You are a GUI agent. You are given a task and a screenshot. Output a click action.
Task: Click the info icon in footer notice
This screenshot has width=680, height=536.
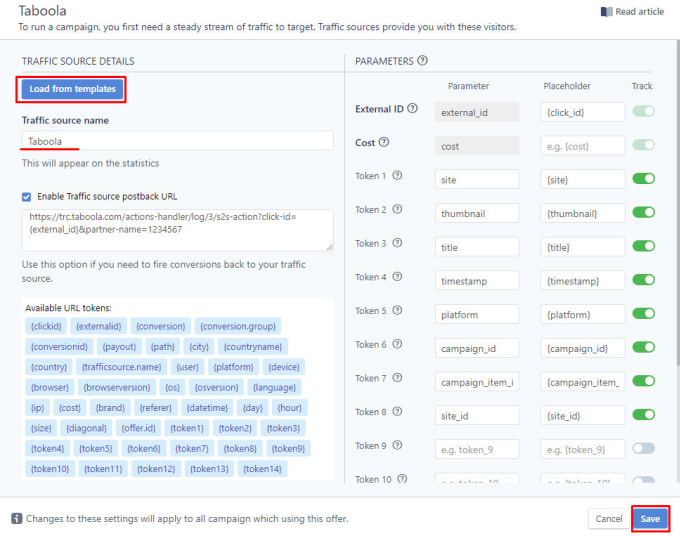16,518
